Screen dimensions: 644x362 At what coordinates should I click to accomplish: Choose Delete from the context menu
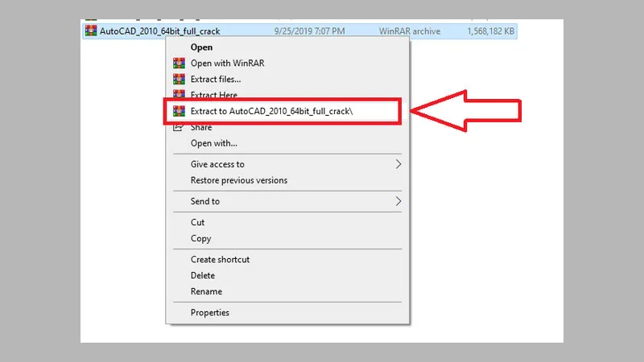pyautogui.click(x=203, y=275)
